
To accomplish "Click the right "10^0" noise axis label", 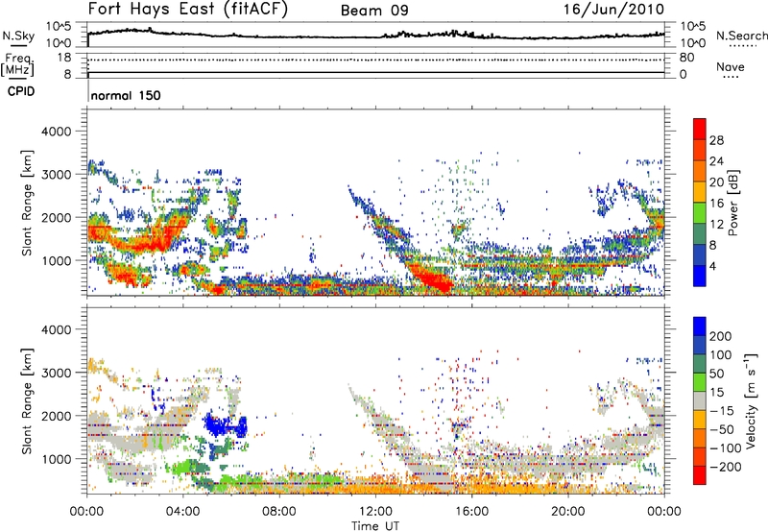I will 693,43.
